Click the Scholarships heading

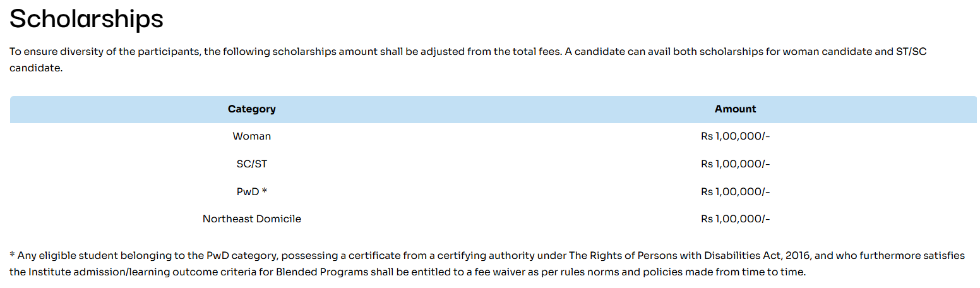click(87, 20)
